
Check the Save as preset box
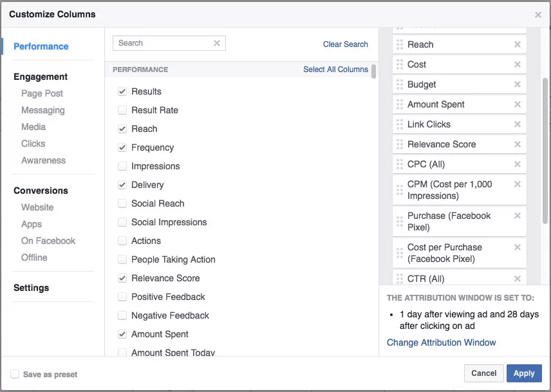point(15,374)
